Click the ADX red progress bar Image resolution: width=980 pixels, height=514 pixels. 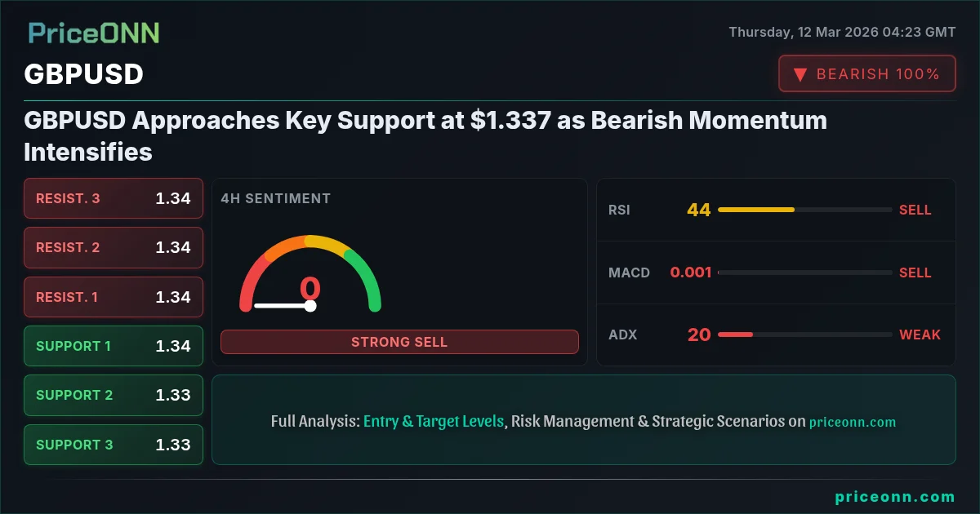click(x=735, y=335)
